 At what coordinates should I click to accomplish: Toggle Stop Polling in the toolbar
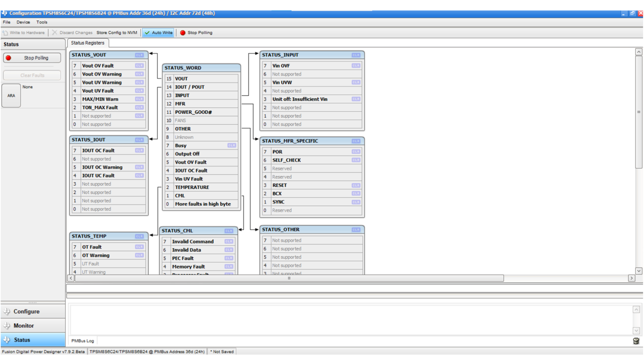point(196,33)
